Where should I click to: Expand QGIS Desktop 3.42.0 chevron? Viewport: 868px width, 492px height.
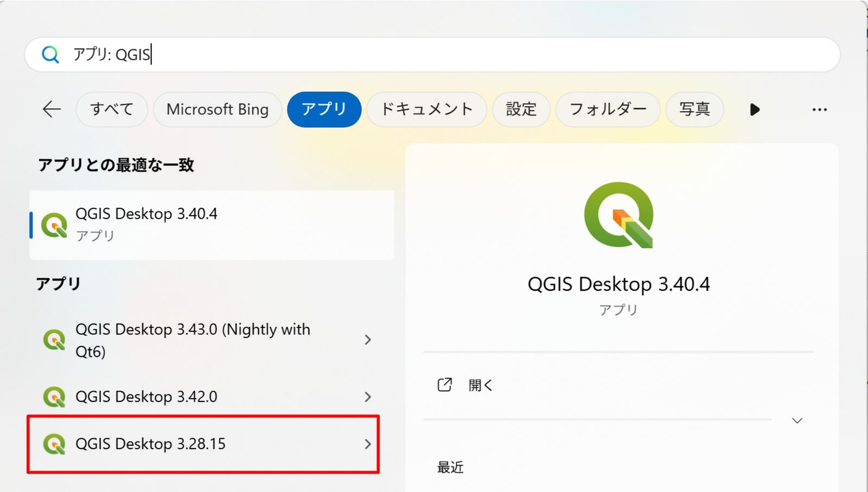368,397
